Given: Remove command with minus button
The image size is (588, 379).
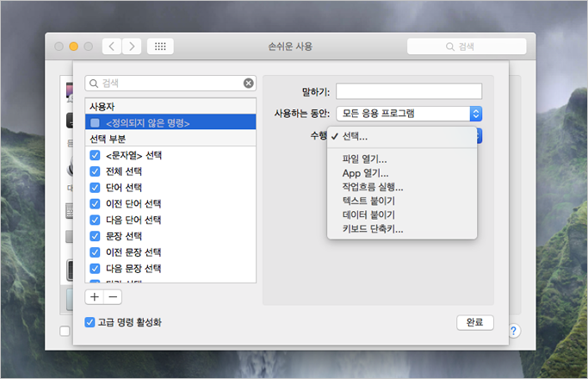Looking at the screenshot, I should click(113, 297).
